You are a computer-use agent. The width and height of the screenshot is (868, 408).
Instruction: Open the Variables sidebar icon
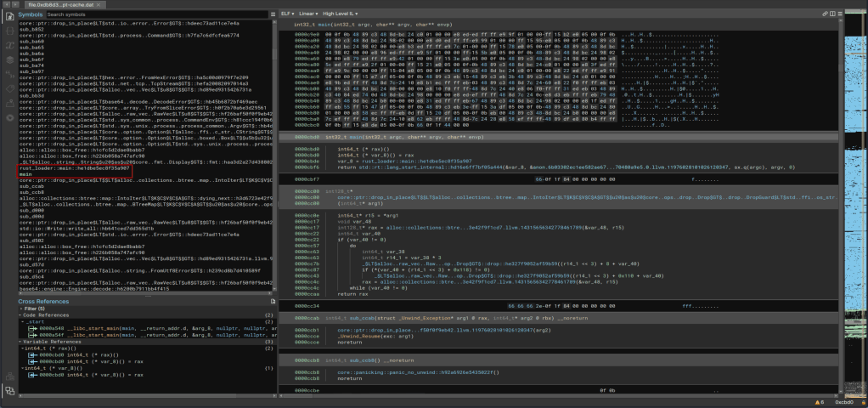(8, 45)
